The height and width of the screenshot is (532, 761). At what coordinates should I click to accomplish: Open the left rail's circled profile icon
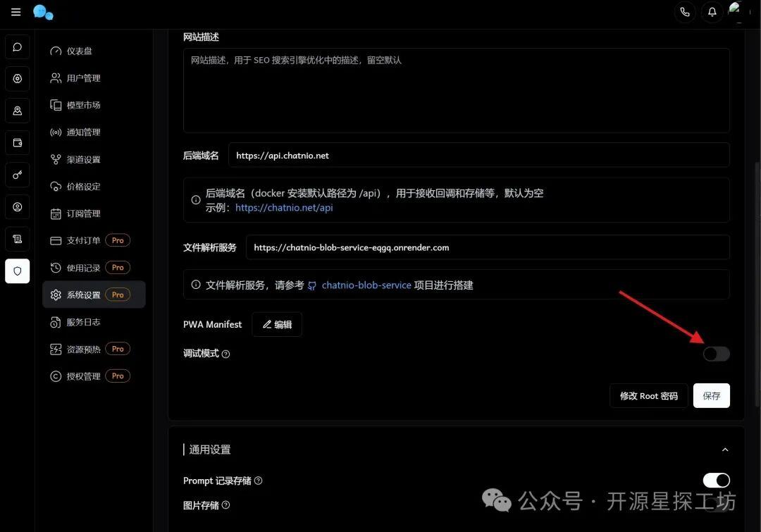pos(18,206)
